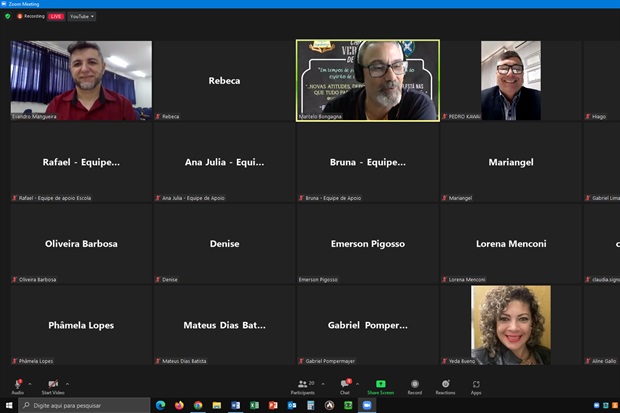Open Google Chrome from the taskbar
The width and height of the screenshot is (620, 413).
198,405
